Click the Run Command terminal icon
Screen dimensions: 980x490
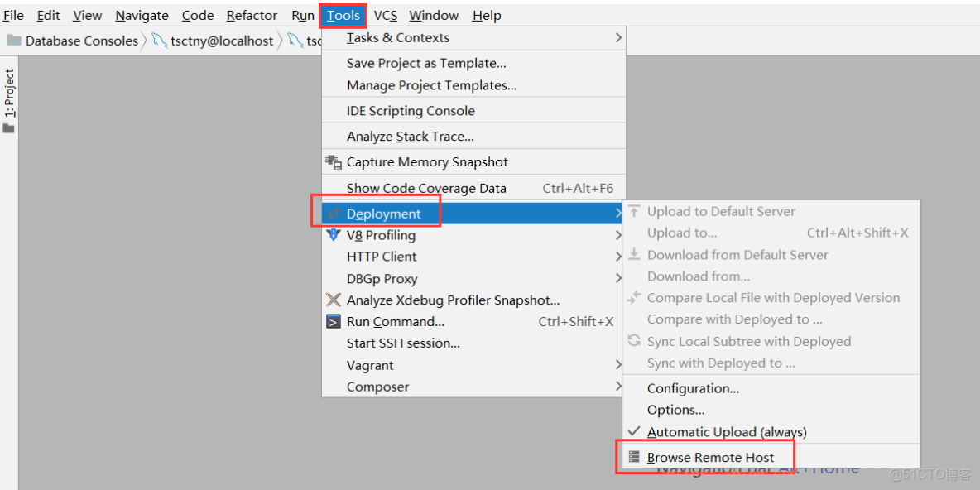[334, 322]
